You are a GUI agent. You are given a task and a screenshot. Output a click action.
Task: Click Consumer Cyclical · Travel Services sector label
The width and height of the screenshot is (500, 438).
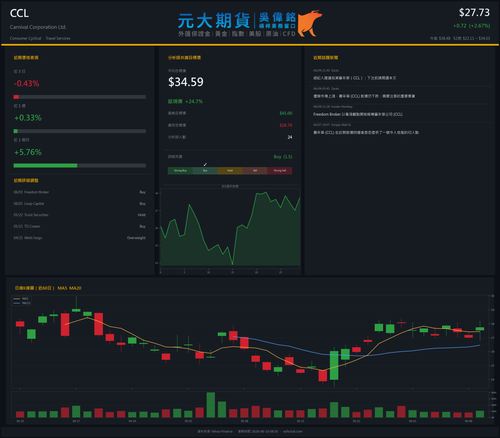(x=40, y=38)
